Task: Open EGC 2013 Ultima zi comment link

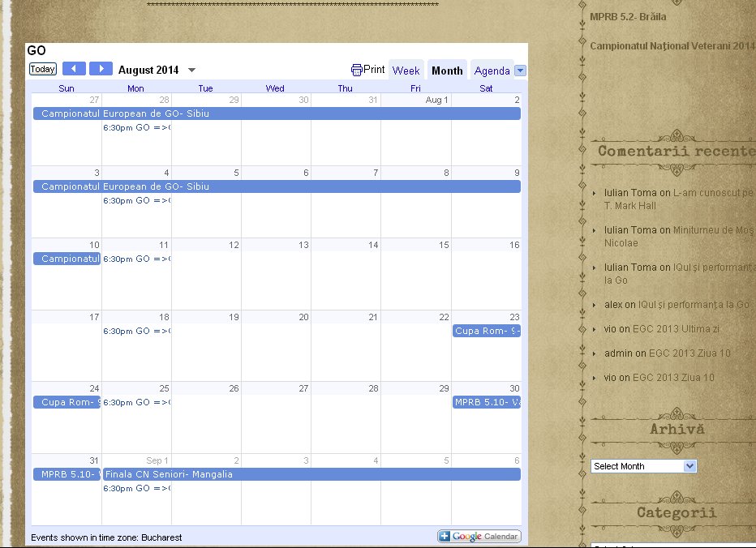Action: click(676, 329)
